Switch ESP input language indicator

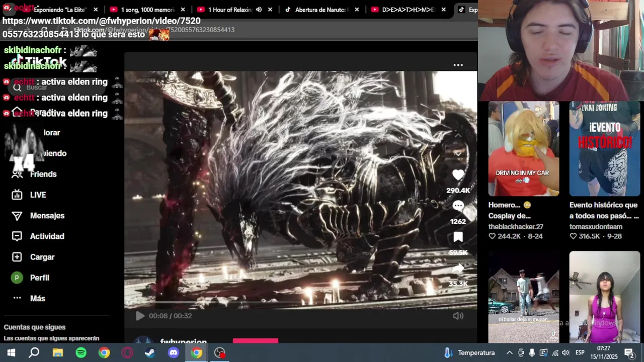point(580,352)
